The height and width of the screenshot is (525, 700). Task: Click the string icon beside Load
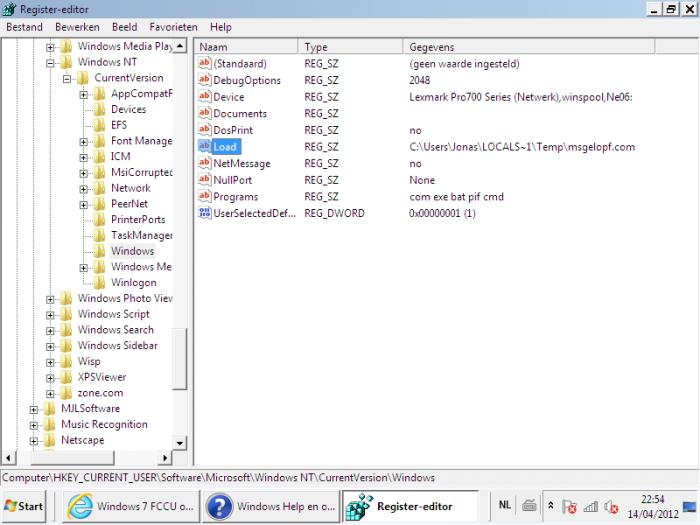[204, 146]
